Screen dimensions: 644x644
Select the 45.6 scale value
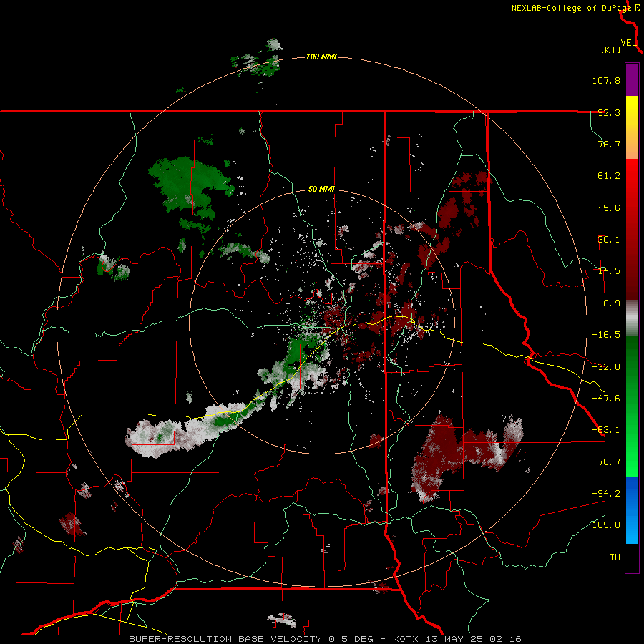click(x=609, y=208)
